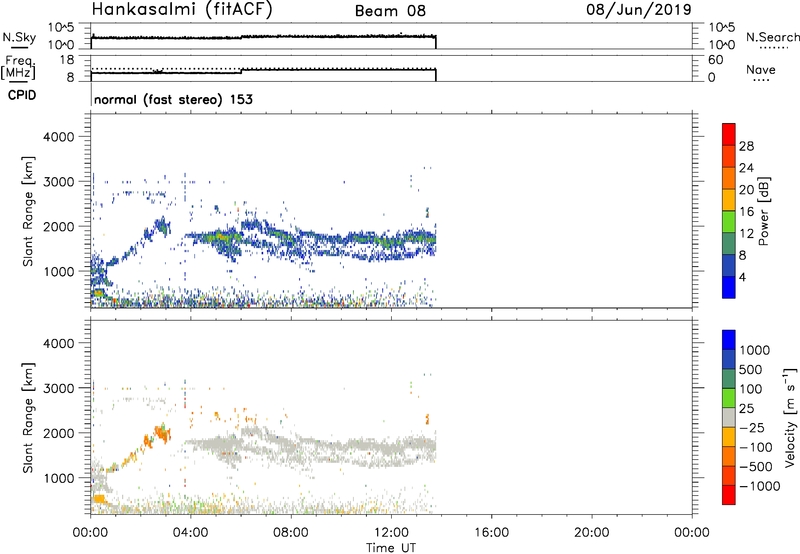Viewport: 800px width, 554px height.
Task: Click the "20:00" time tick label
Action: point(591,533)
